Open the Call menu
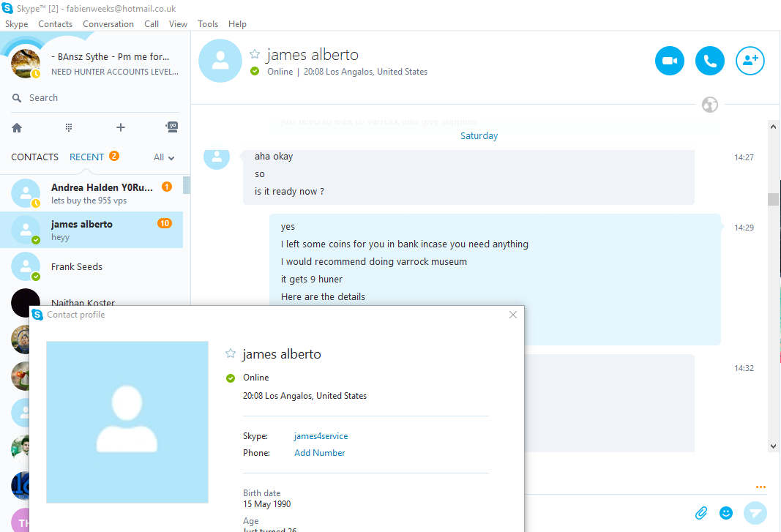Screen dimensions: 781x532 click(x=152, y=24)
